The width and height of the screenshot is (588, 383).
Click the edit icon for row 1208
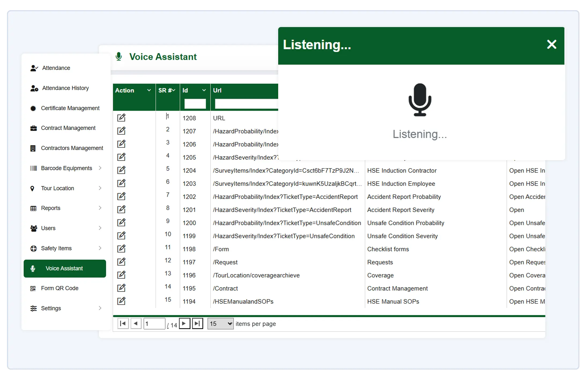(x=121, y=118)
